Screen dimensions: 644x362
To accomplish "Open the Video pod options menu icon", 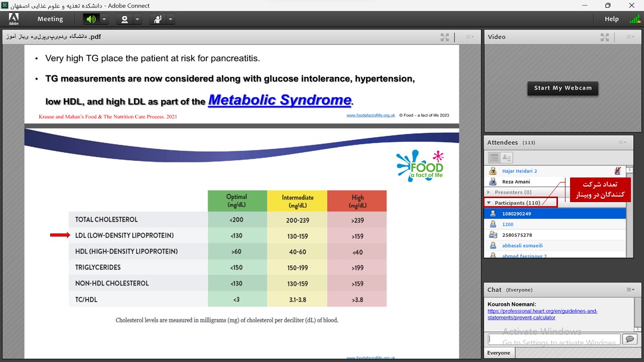I will point(629,37).
